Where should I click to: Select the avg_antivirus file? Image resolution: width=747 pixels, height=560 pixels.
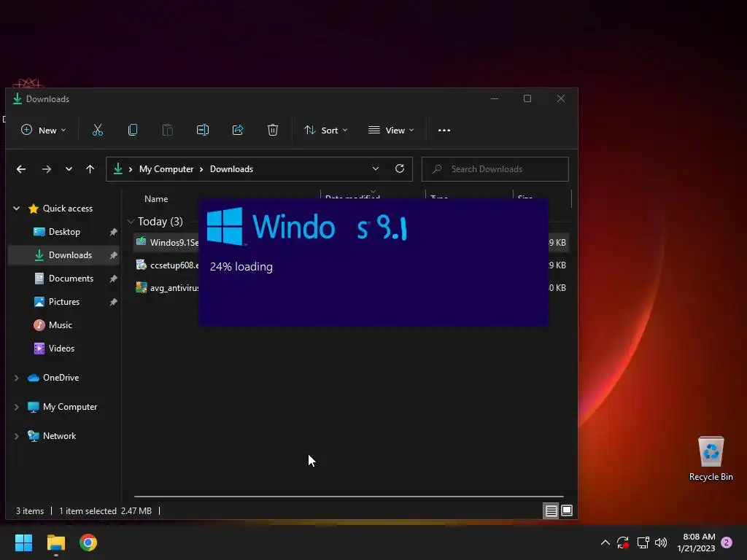pyautogui.click(x=174, y=287)
